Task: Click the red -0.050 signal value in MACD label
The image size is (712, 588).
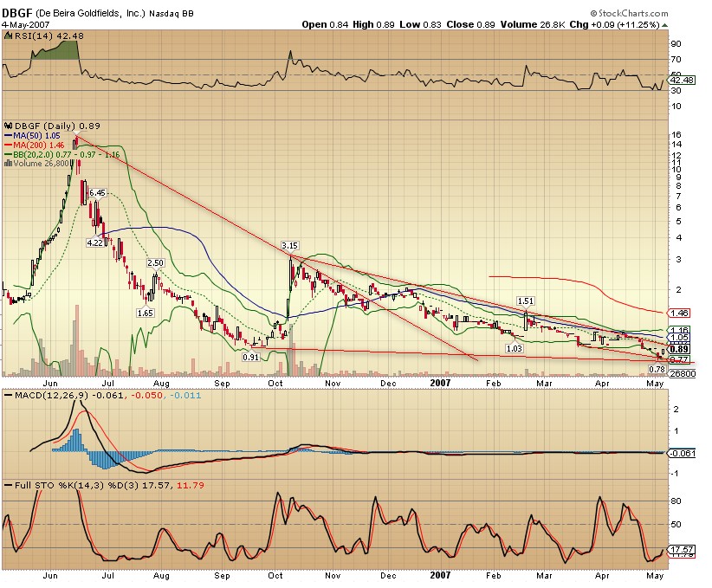Action: pyautogui.click(x=146, y=395)
